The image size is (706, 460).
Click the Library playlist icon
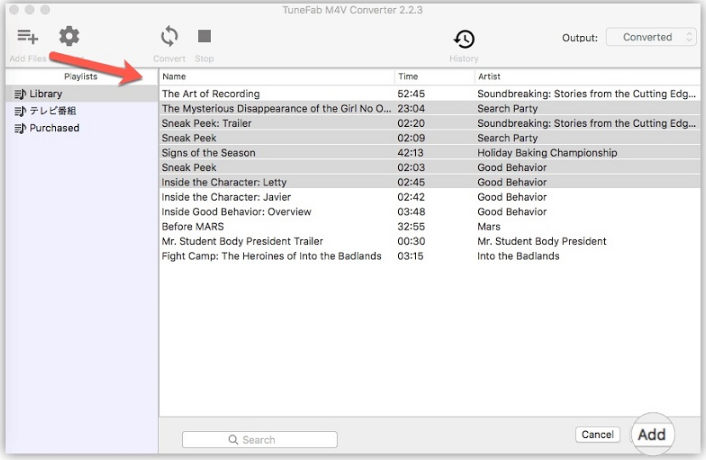(20, 94)
